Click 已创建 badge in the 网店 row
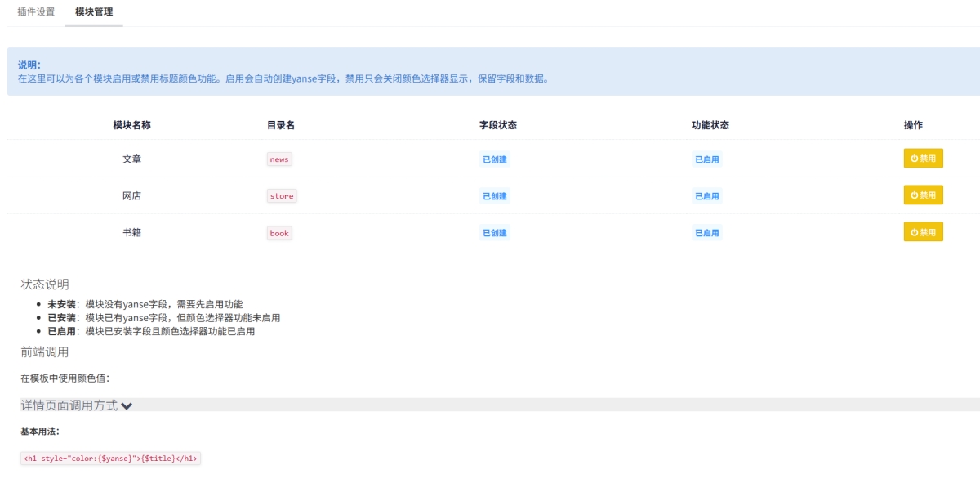The height and width of the screenshot is (488, 980). [495, 196]
